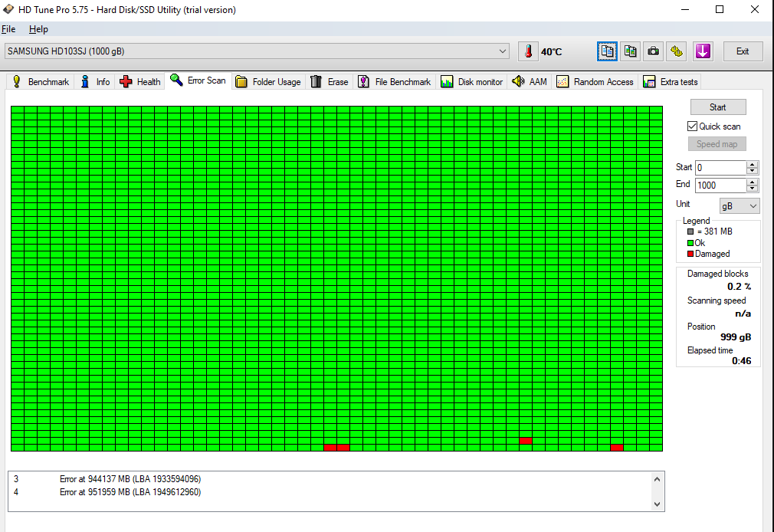
Task: Select error row 3 at 944137 MB
Action: tap(330, 479)
